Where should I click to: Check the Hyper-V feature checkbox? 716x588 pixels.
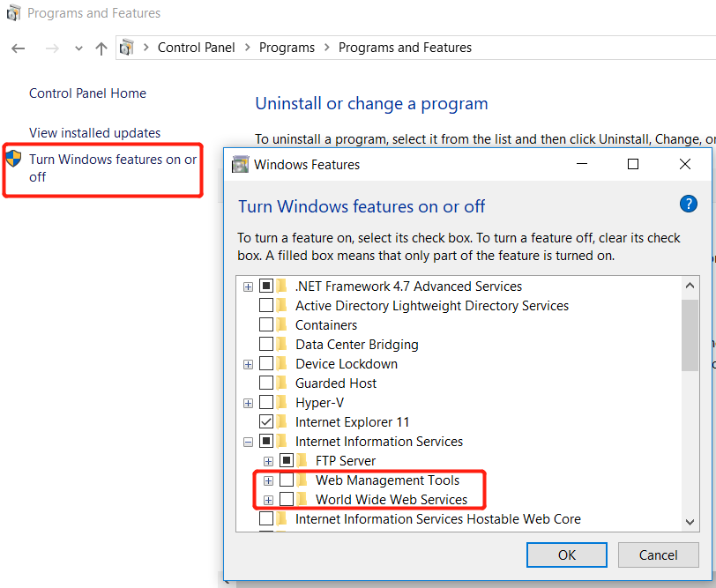coord(266,403)
